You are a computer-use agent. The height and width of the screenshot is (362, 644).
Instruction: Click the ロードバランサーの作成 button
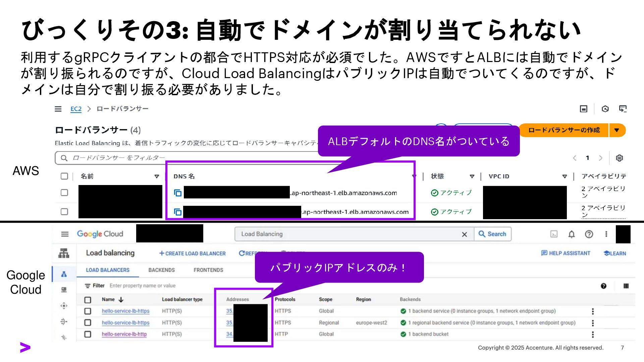coord(564,130)
